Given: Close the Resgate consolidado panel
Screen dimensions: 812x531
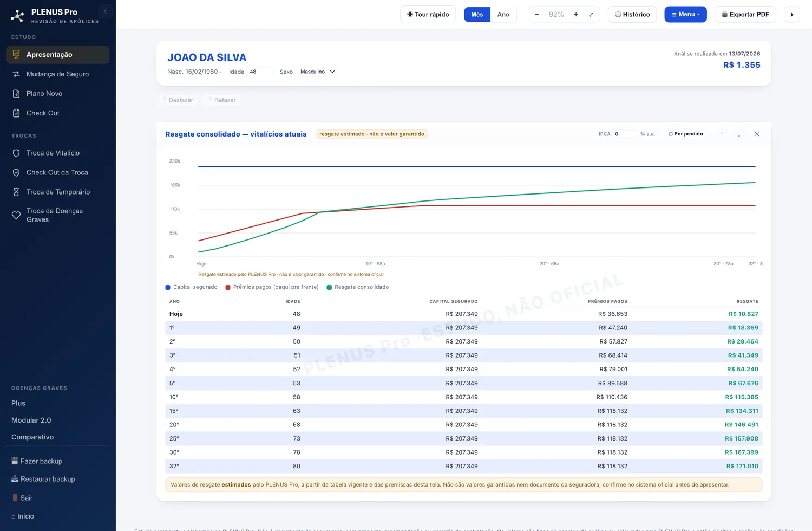Looking at the screenshot, I should click(x=757, y=134).
